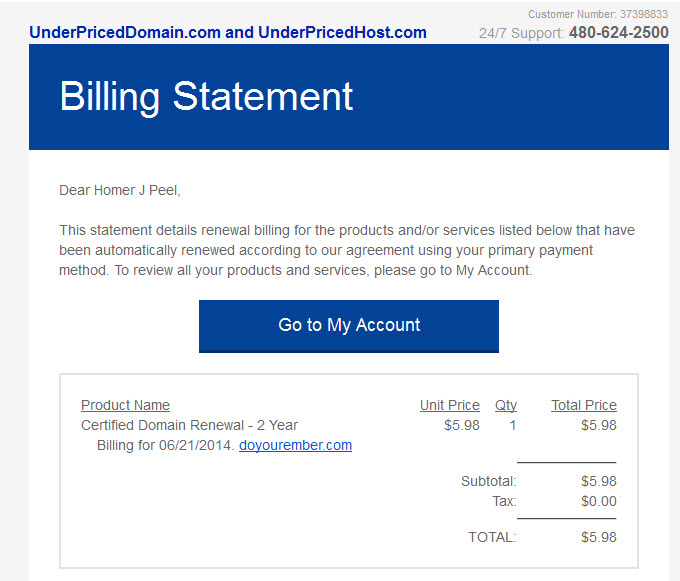Click the unit price $5.98 value
Image resolution: width=680 pixels, height=581 pixels.
[x=461, y=425]
